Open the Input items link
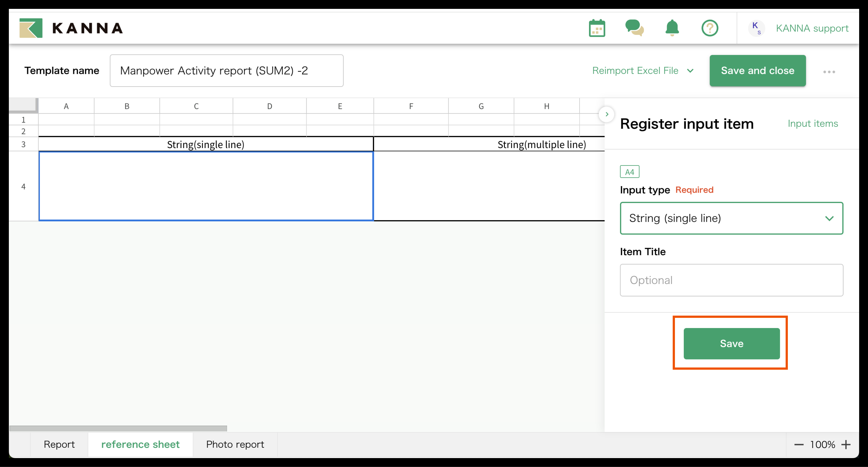Viewport: 868px width, 467px height. pyautogui.click(x=812, y=123)
